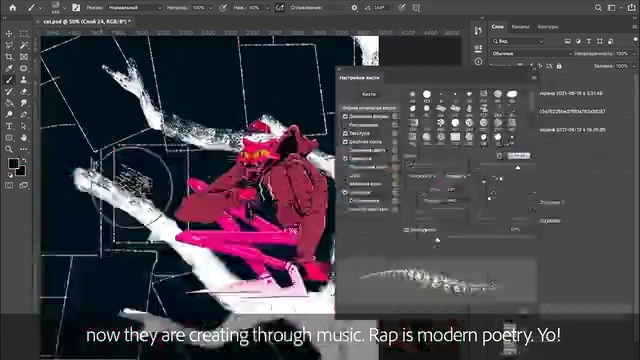Viewport: 640px width, 360px height.
Task: Select the Type tool
Action: (9, 126)
